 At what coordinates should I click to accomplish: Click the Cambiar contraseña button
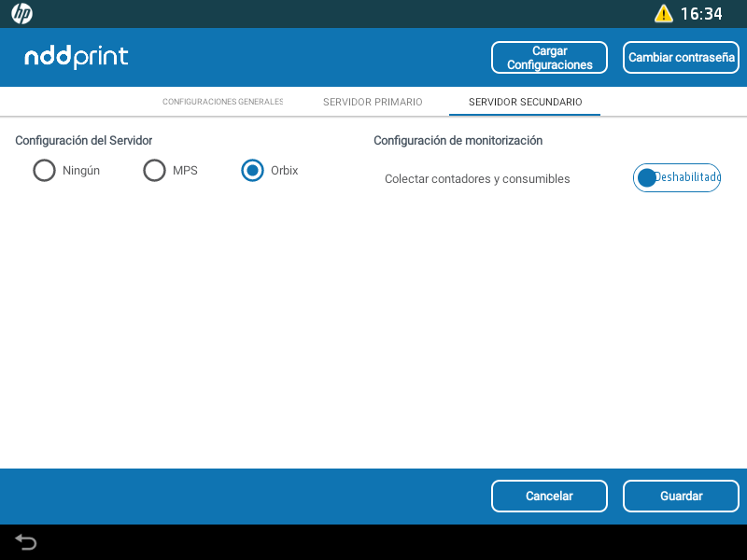(681, 57)
